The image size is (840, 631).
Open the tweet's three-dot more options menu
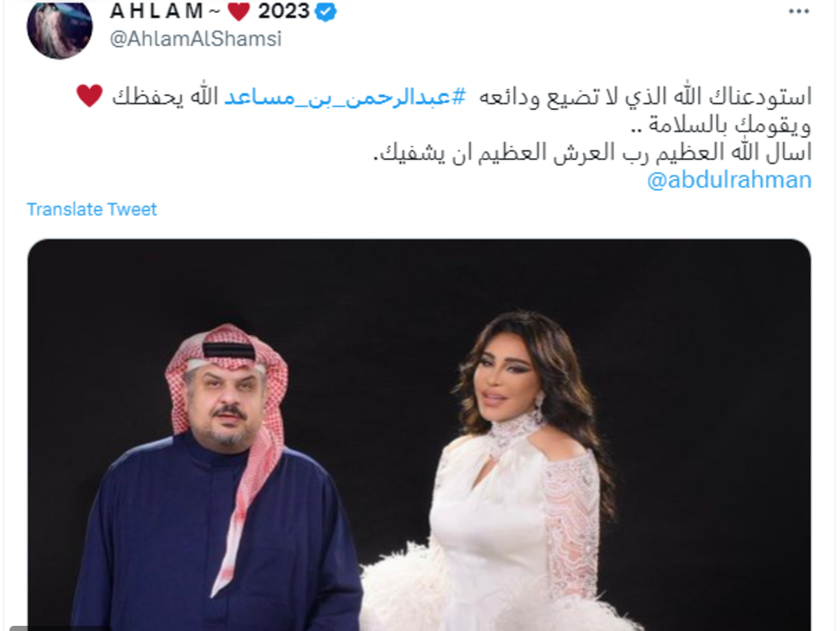coord(798,12)
